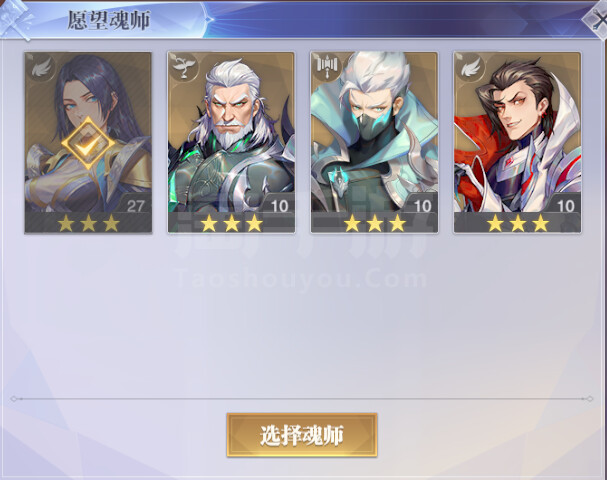Screen dimensions: 607x480
Task: Close the 愿望魂师 panel with the X
Action: [597, 21]
